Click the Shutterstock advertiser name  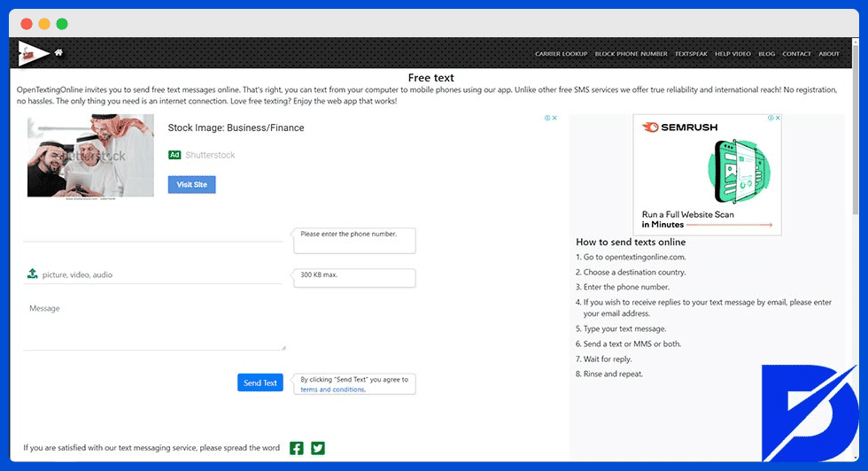[x=210, y=155]
